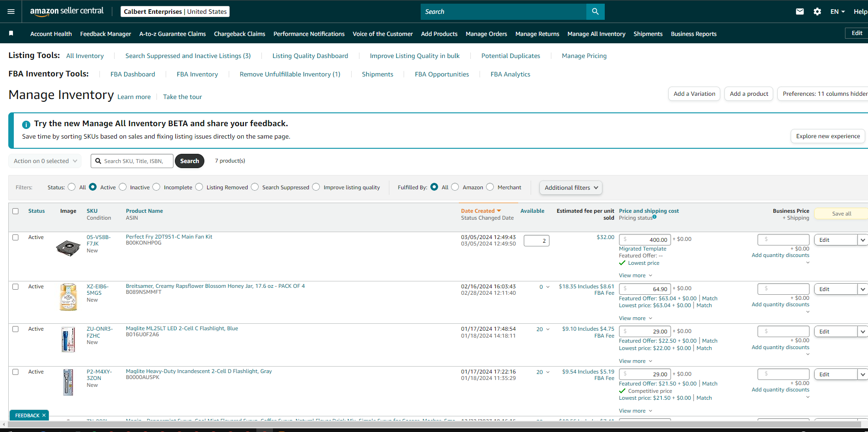Open Feedback Manager menu item
868x432 pixels.
click(x=105, y=34)
